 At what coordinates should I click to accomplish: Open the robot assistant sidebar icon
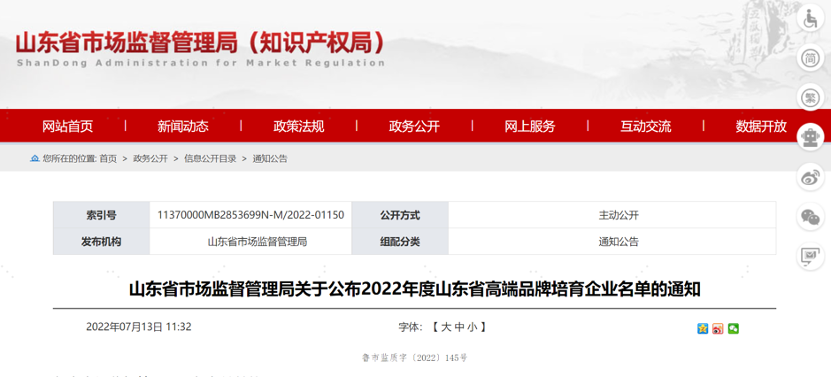(810, 138)
